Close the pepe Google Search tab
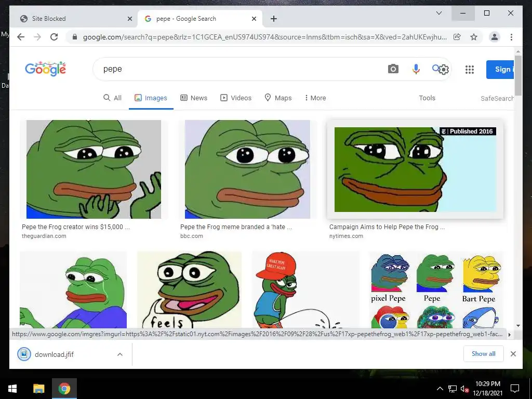532x399 pixels. point(254,19)
